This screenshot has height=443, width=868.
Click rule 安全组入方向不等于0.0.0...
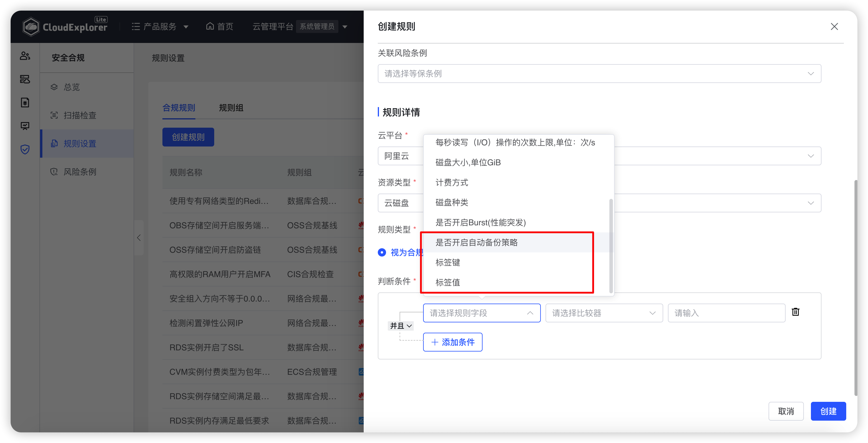pyautogui.click(x=220, y=299)
